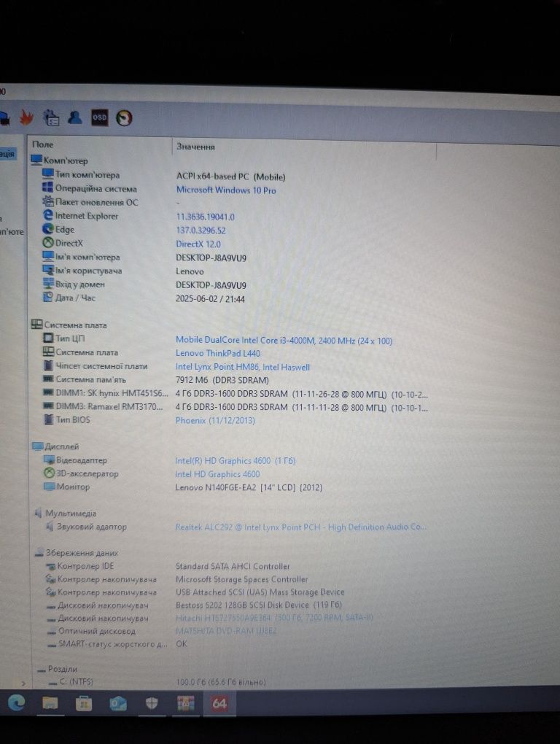
Task: Open the MATSHITA DVD-RAM link
Action: tap(226, 631)
